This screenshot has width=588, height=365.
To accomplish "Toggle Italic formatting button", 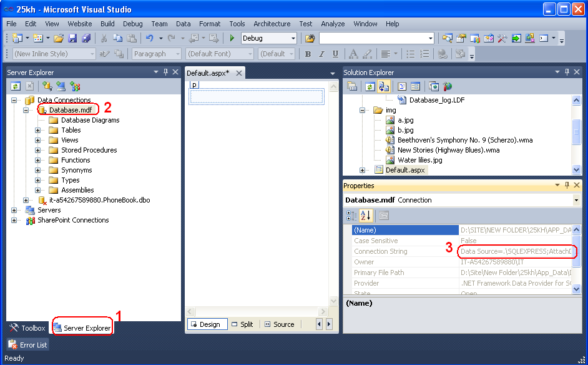I will pos(321,54).
